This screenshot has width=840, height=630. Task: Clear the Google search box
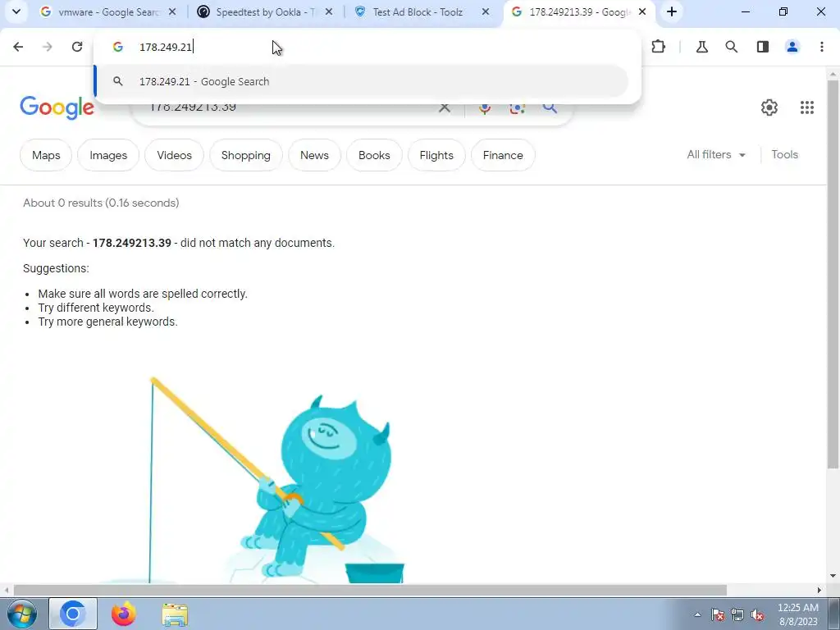[444, 107]
